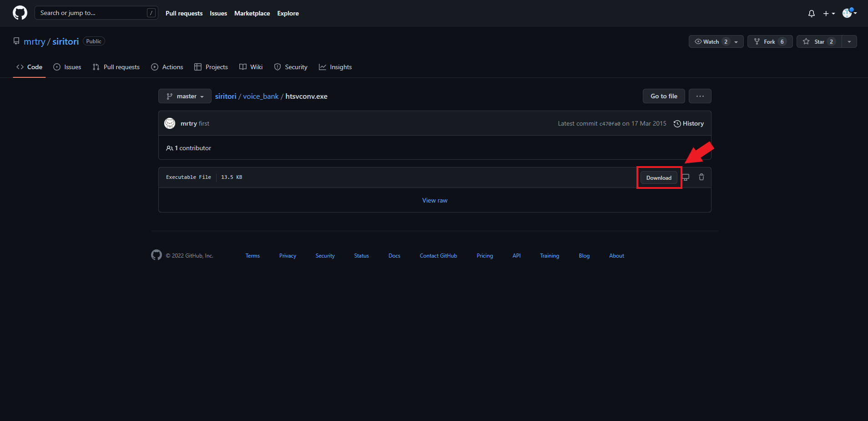This screenshot has width=868, height=421.
Task: Open the 'first' commit message link
Action: tap(204, 123)
